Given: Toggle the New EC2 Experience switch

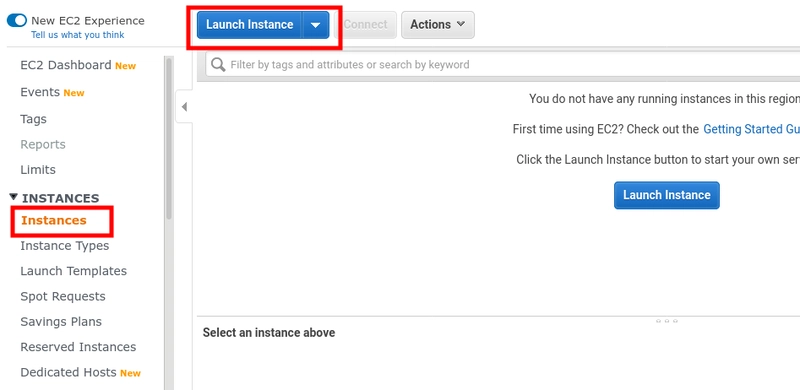Looking at the screenshot, I should [17, 21].
